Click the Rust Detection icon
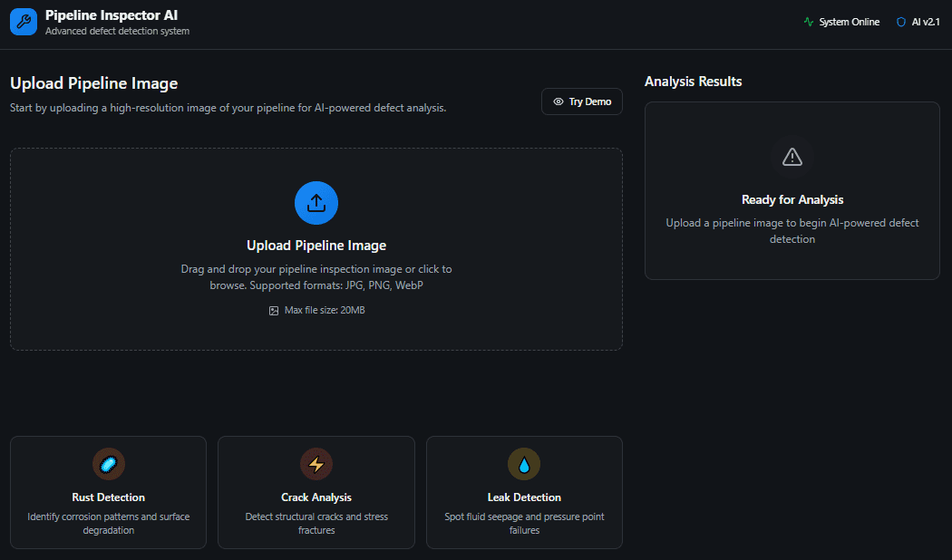 [109, 464]
